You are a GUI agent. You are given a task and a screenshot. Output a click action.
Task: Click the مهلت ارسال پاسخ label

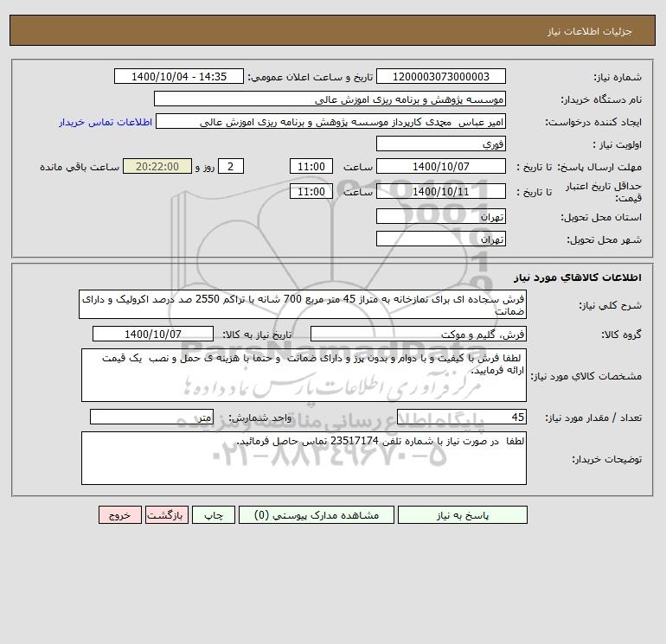tap(599, 167)
